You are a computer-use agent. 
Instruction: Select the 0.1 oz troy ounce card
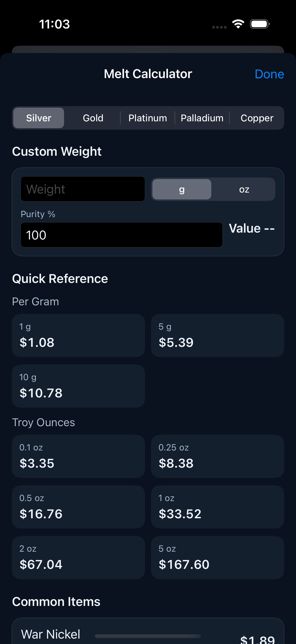click(78, 456)
